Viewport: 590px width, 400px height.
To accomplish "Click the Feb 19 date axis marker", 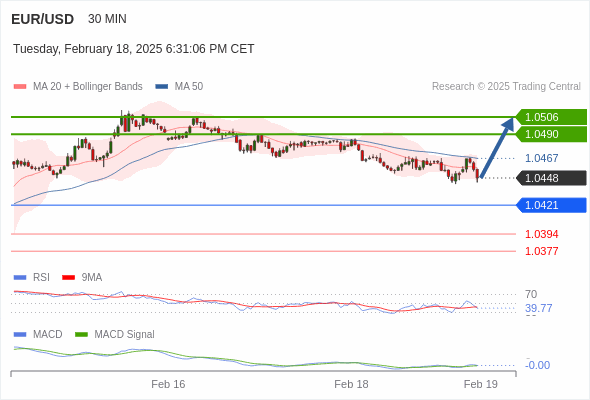I will tap(481, 384).
